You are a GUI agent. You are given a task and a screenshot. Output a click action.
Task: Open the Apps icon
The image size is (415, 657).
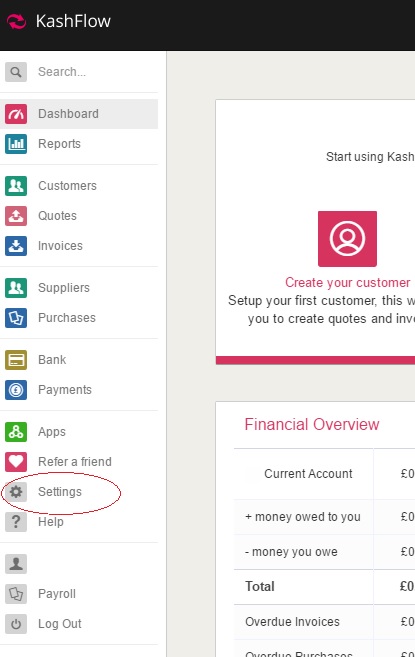tap(16, 432)
